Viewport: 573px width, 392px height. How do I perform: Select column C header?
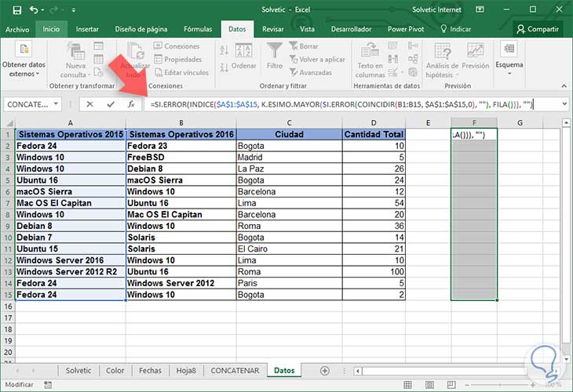point(289,123)
